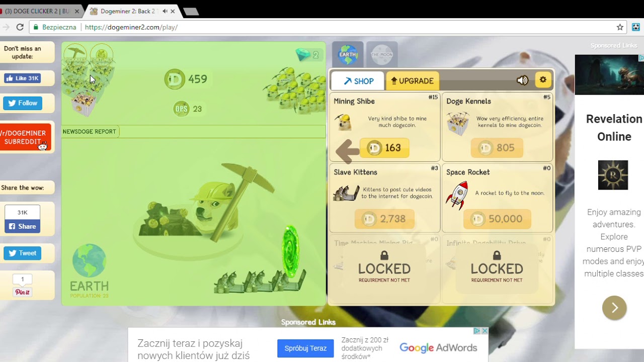Buy Space Rocket for 50,000
The height and width of the screenshot is (362, 644).
tap(497, 219)
